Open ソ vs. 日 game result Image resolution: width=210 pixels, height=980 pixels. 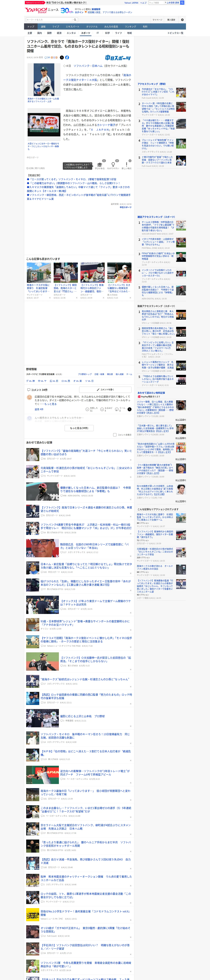89,381
